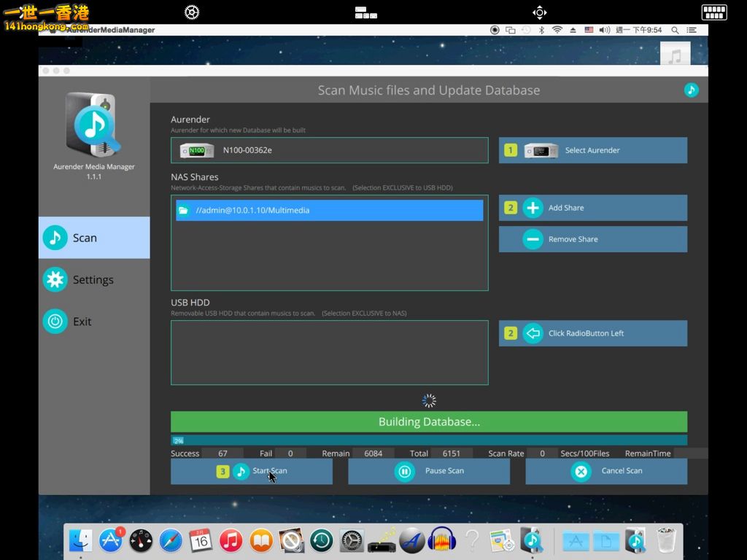
Task: Click the scan progress bar at 2%
Action: (428, 440)
